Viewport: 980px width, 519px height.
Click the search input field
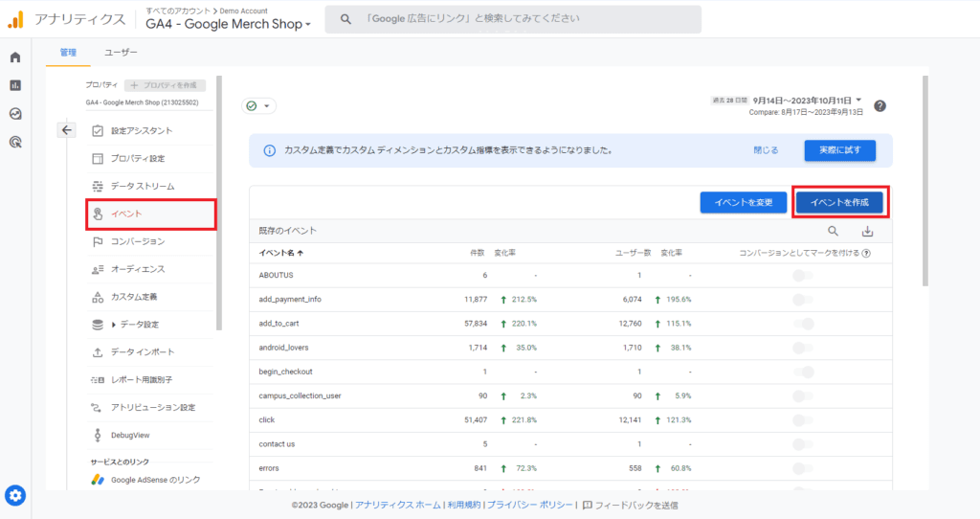513,19
